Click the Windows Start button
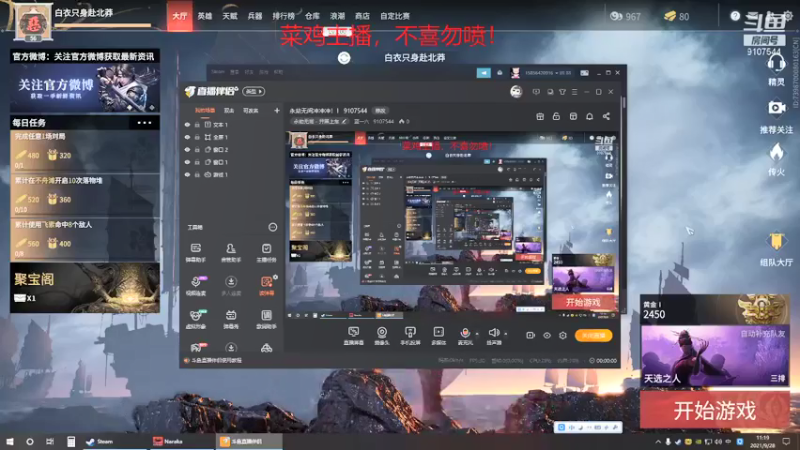The height and width of the screenshot is (450, 800). click(10, 441)
